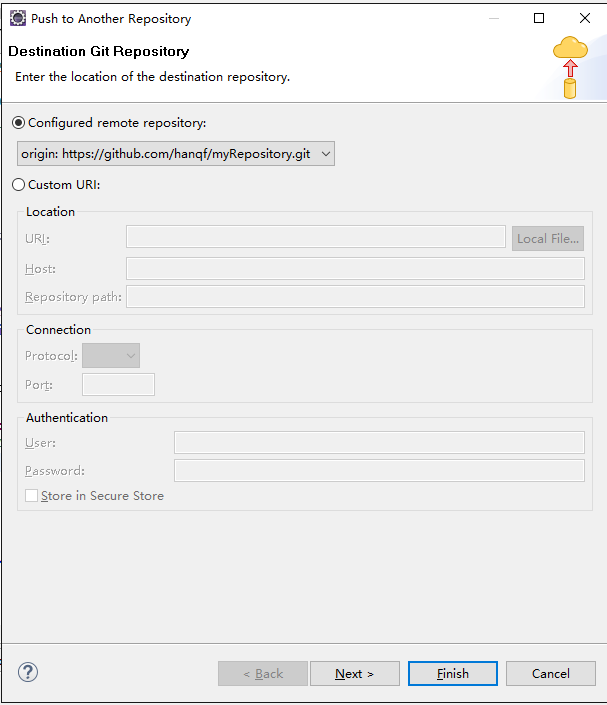Open the origin remote repository dropdown
Image resolution: width=607 pixels, height=705 pixels.
pos(176,154)
